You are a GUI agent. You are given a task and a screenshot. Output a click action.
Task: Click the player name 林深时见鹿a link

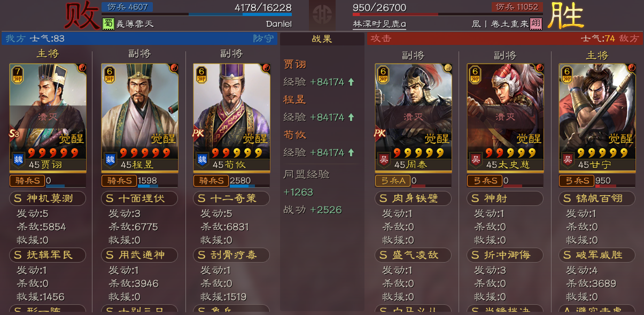tap(379, 24)
